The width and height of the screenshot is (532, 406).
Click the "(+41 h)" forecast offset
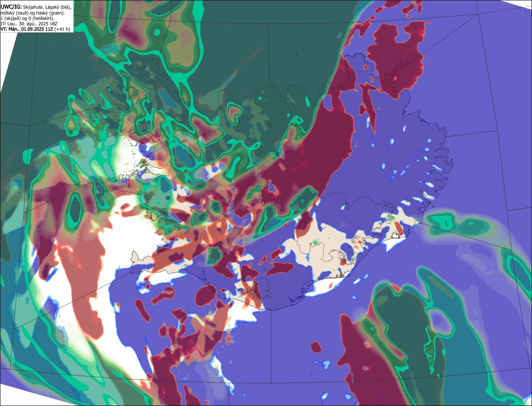(62, 29)
